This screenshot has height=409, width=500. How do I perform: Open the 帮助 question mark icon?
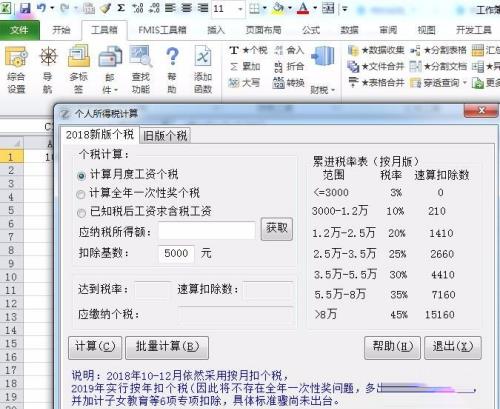coord(172,69)
